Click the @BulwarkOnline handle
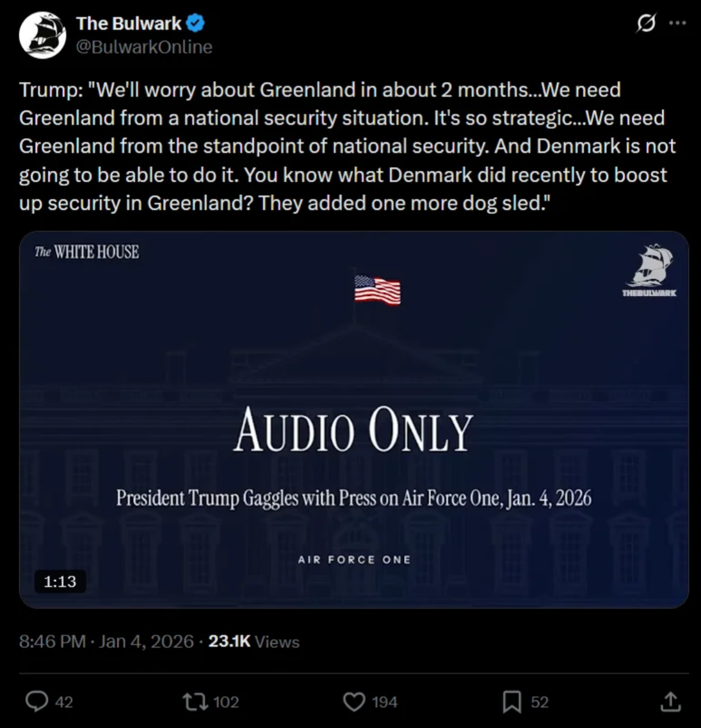 [x=144, y=47]
